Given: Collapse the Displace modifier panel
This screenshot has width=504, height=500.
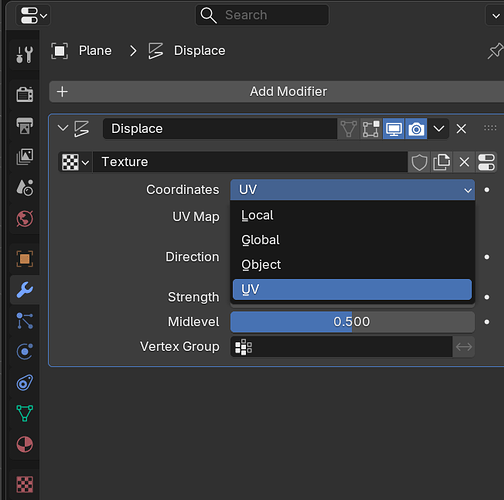Looking at the screenshot, I should point(63,128).
